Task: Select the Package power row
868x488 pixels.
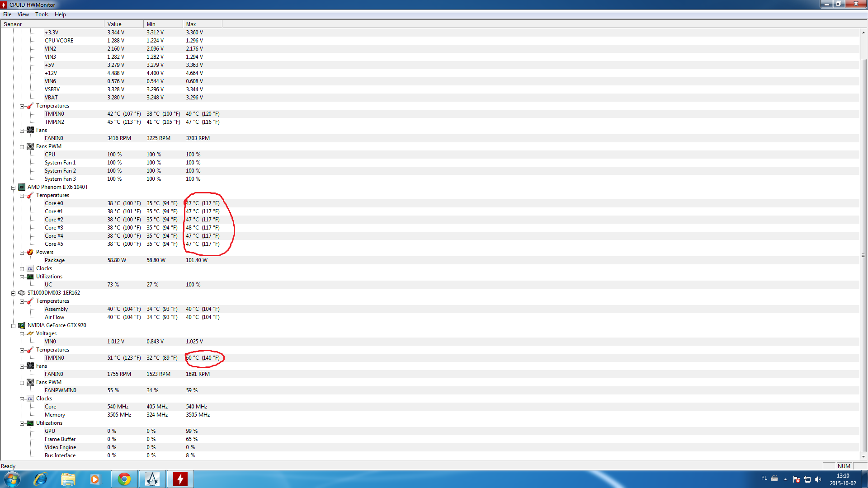Action: [x=430, y=260]
